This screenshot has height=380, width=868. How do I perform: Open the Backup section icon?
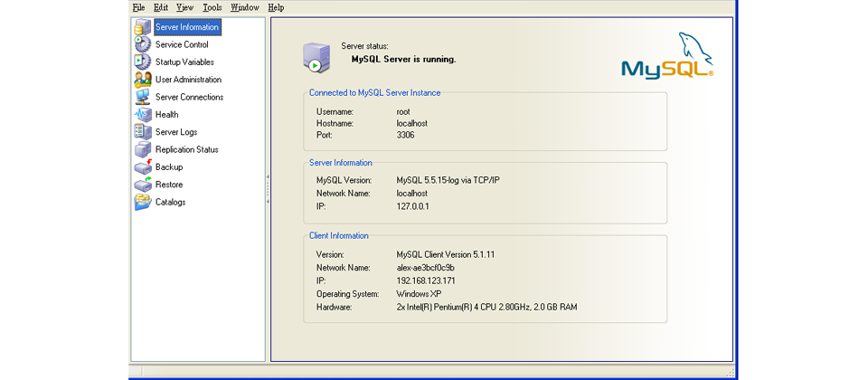tap(143, 167)
